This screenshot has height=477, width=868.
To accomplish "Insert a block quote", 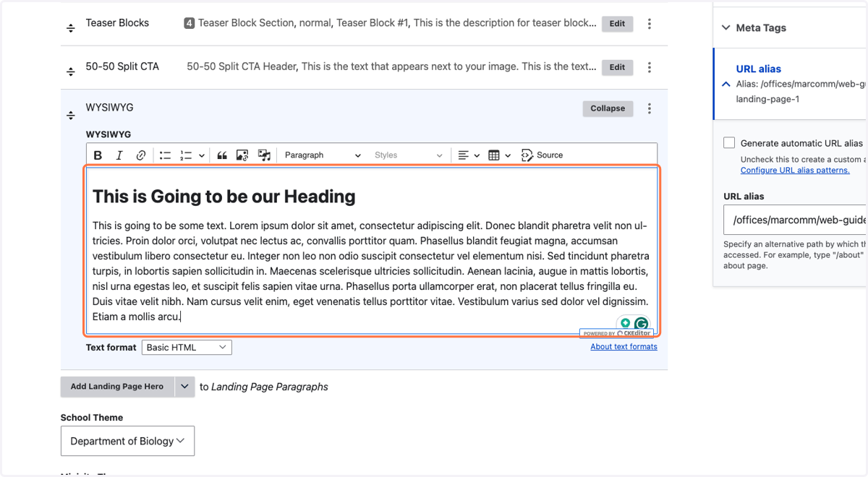I will (222, 155).
